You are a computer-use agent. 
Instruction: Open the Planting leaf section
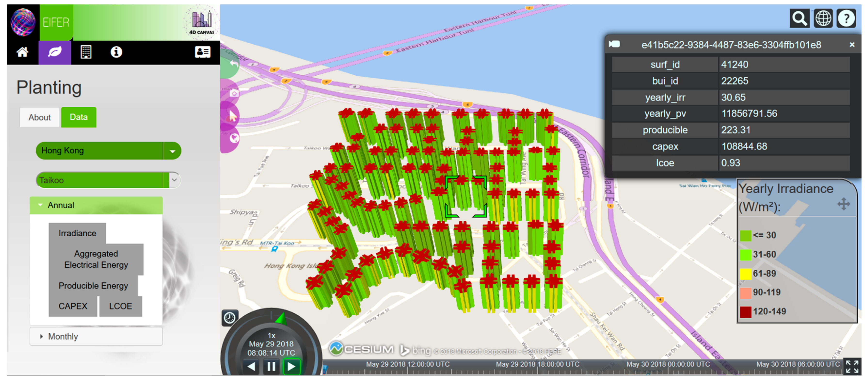coord(55,52)
